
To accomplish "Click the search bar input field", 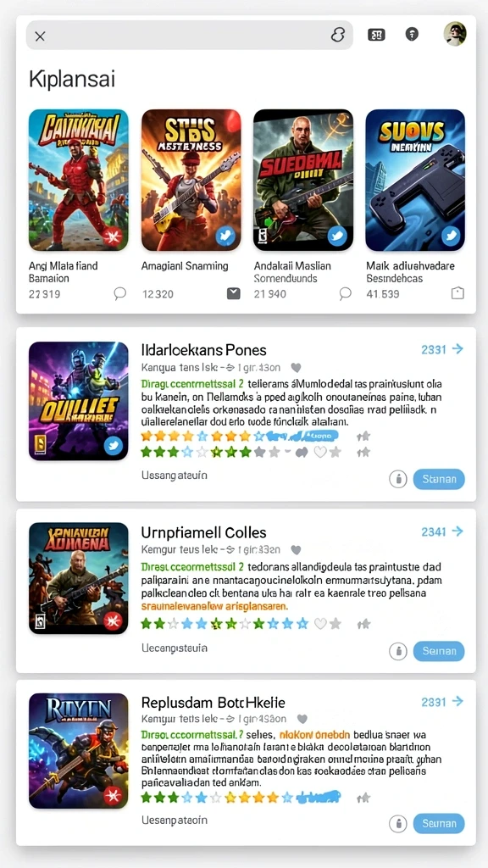I will (189, 36).
